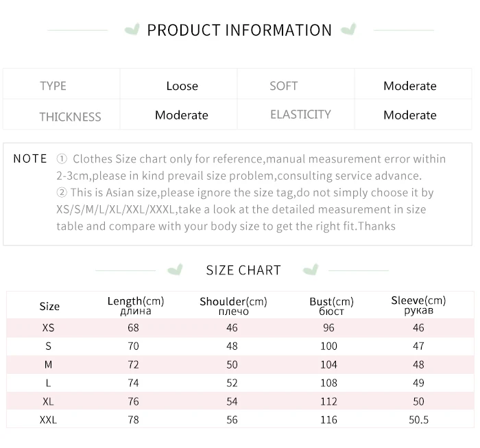
Task: Click the Shoulder(cm) column header
Action: pyautogui.click(x=233, y=305)
